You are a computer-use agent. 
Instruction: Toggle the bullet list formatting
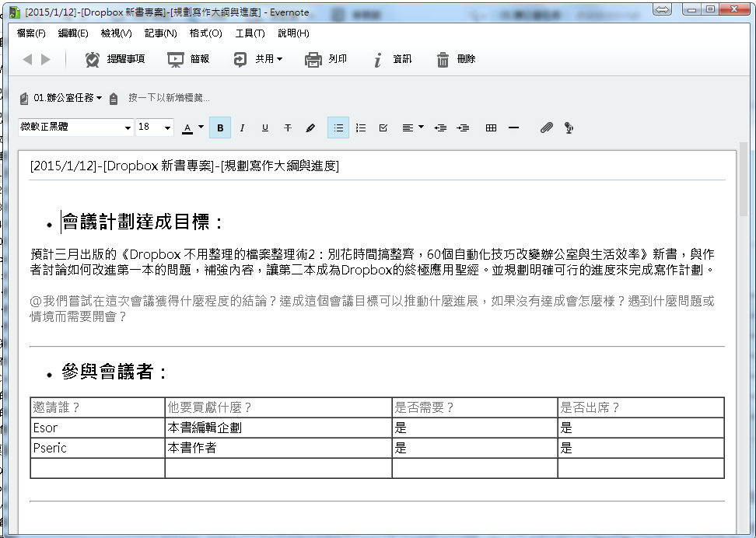click(338, 127)
